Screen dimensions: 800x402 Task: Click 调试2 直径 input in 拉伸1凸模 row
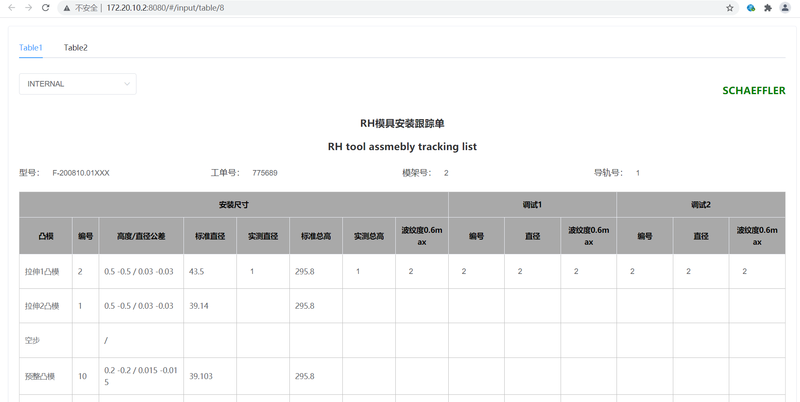point(701,271)
